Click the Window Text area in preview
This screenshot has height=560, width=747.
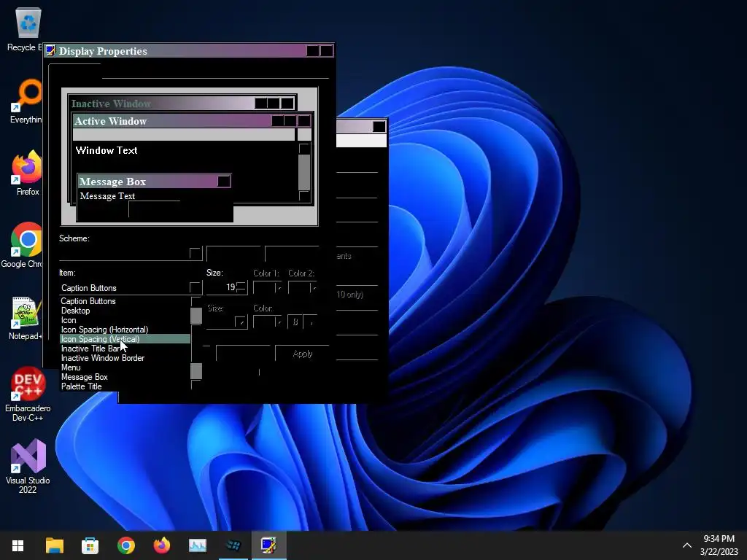pyautogui.click(x=107, y=150)
